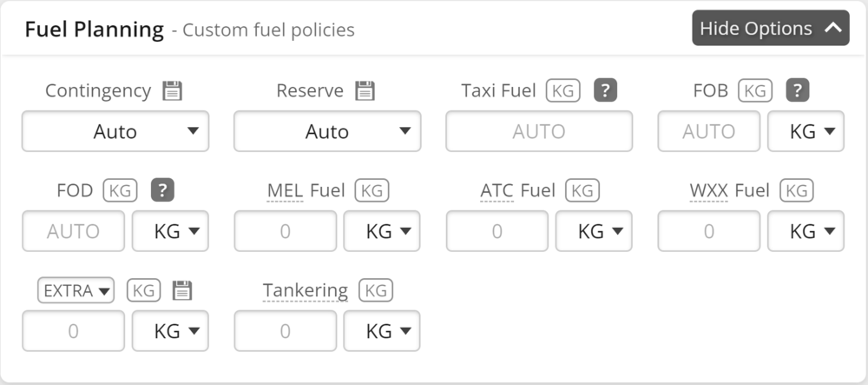Change the FOB unit dropdown
Viewport: 868px width, 385px height.
pos(806,131)
